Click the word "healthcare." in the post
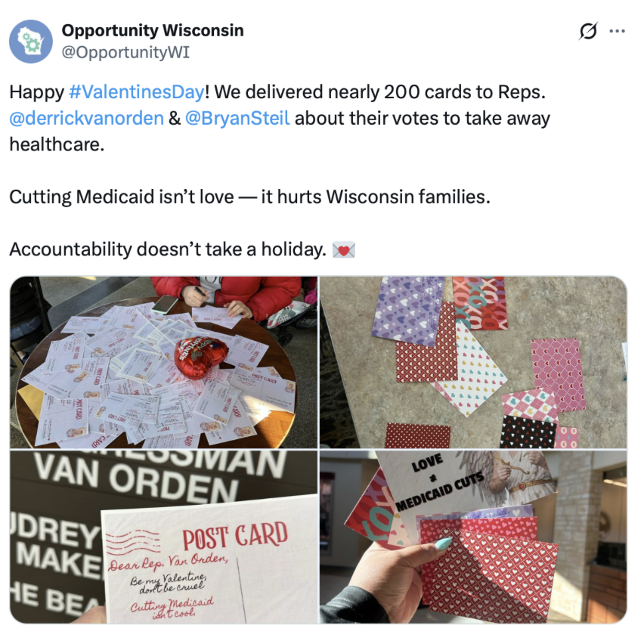 pyautogui.click(x=57, y=144)
